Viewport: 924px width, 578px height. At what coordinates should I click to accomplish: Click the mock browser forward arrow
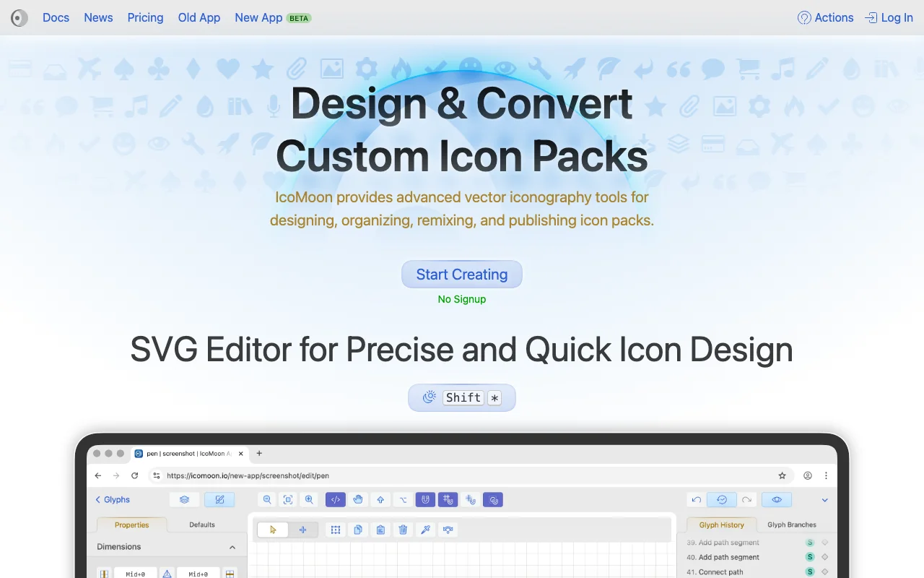pyautogui.click(x=116, y=475)
